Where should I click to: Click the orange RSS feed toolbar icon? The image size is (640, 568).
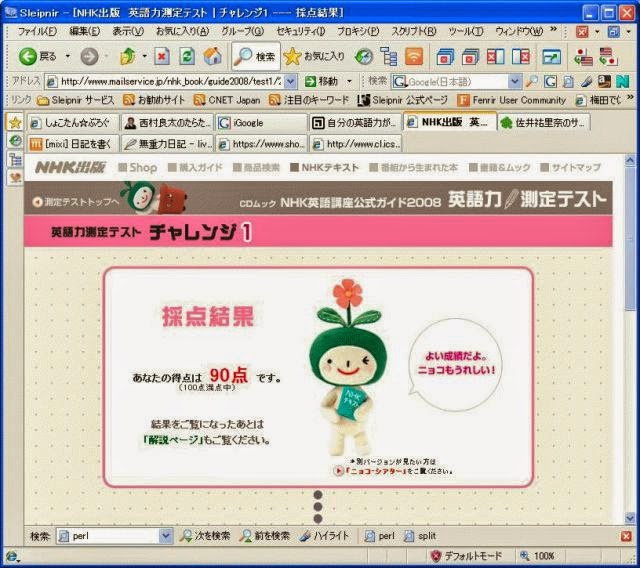click(413, 56)
